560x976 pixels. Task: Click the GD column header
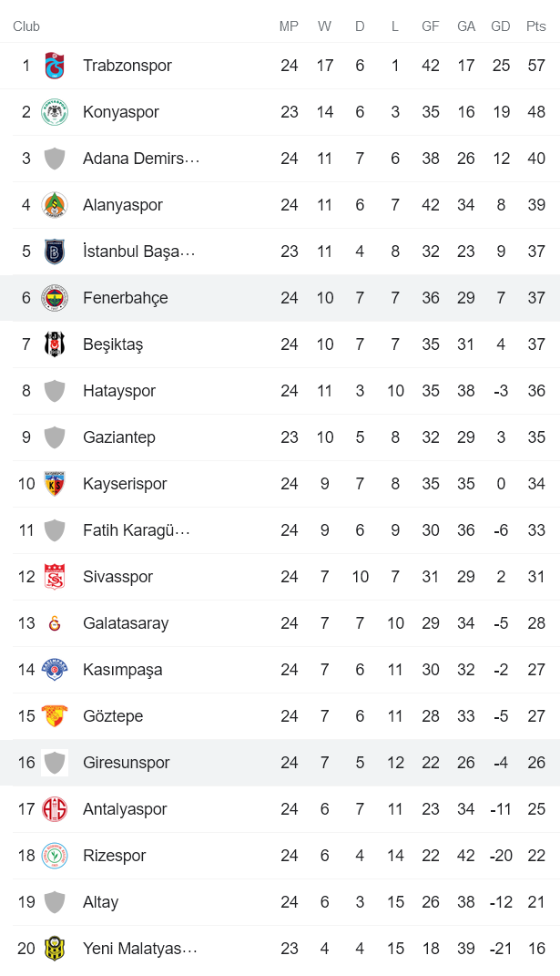(x=500, y=26)
